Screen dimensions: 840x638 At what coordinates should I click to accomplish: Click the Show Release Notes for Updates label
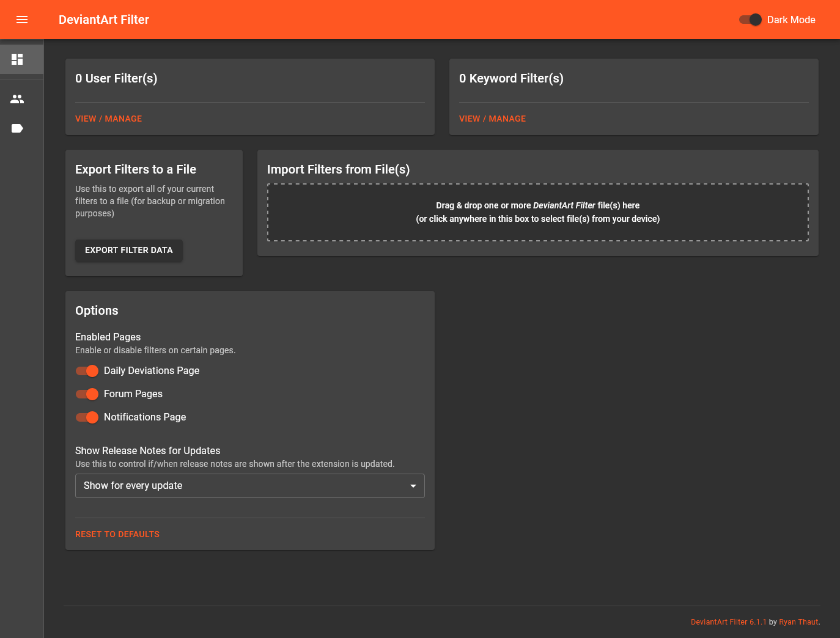[x=147, y=450]
